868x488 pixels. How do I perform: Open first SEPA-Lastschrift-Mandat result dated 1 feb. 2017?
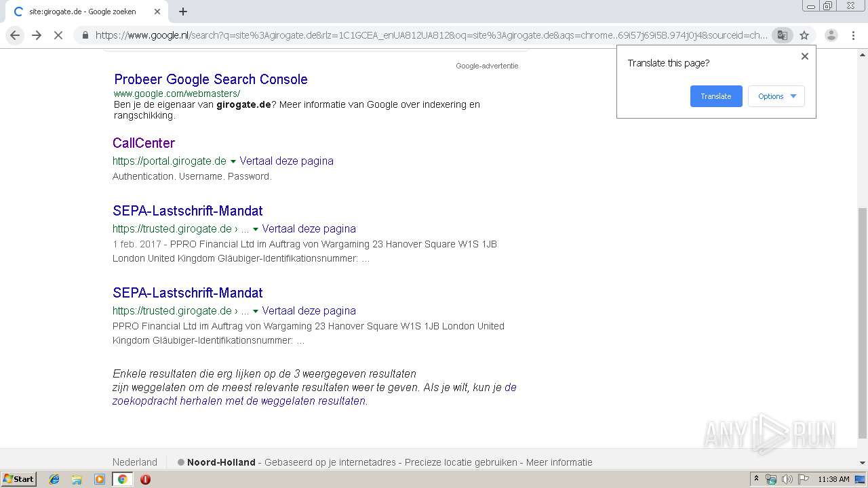pos(188,211)
